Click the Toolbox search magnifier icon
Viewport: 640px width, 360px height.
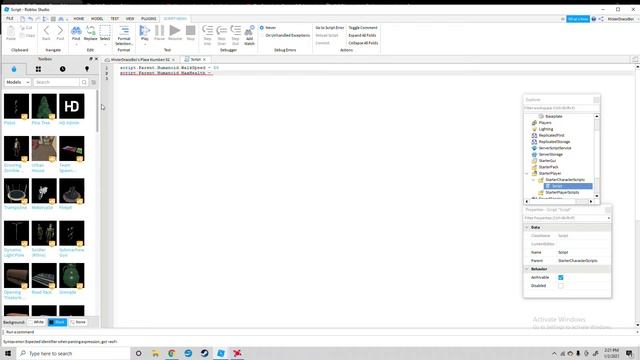click(84, 82)
